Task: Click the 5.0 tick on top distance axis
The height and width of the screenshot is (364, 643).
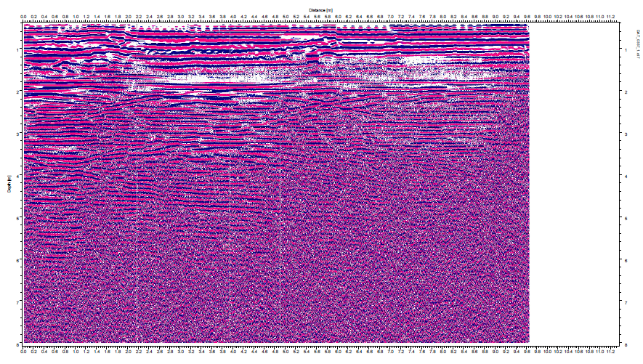Action: pyautogui.click(x=286, y=15)
